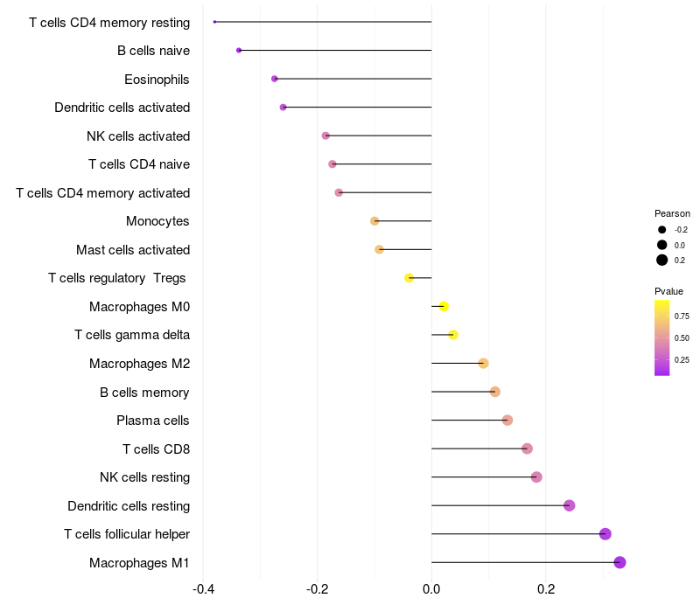Viewport: 700px width, 612px height.
Task: Click the T cells CD4 memory resting label
Action: click(109, 23)
